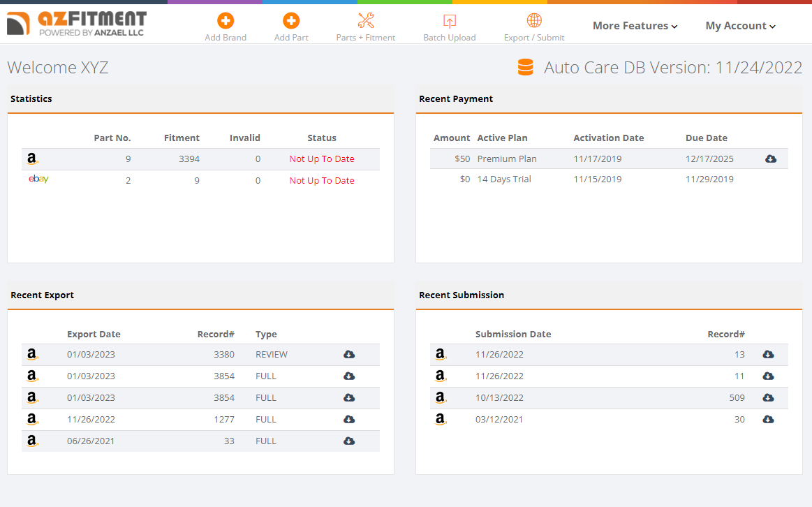Click the Submission Date column header
The image size is (812, 507).
(x=513, y=334)
